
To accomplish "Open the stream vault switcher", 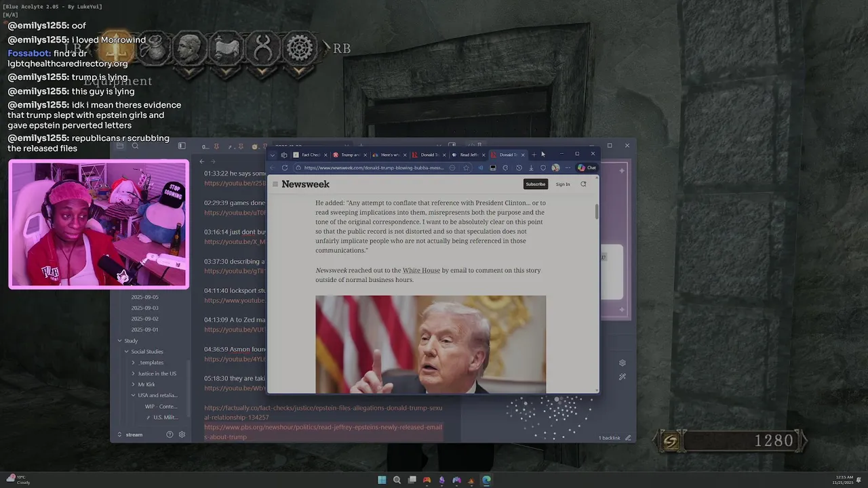I will point(130,434).
